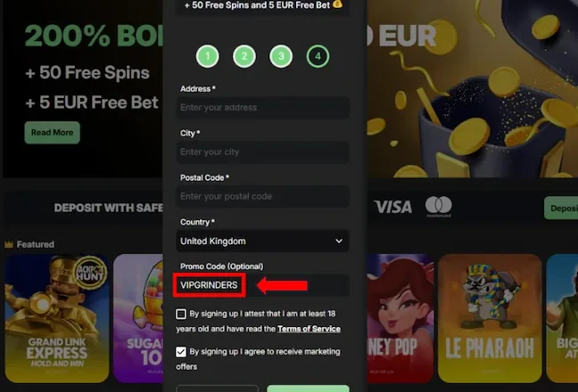The width and height of the screenshot is (578, 392).
Task: Go to registration step 3 circle
Action: pos(281,56)
